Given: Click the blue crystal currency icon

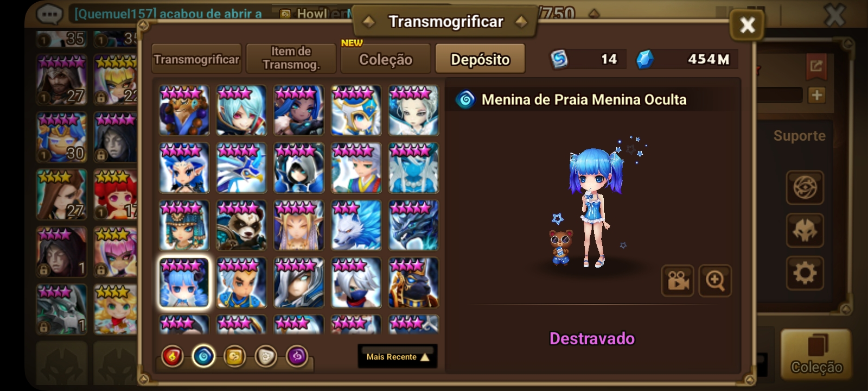Looking at the screenshot, I should click(644, 59).
